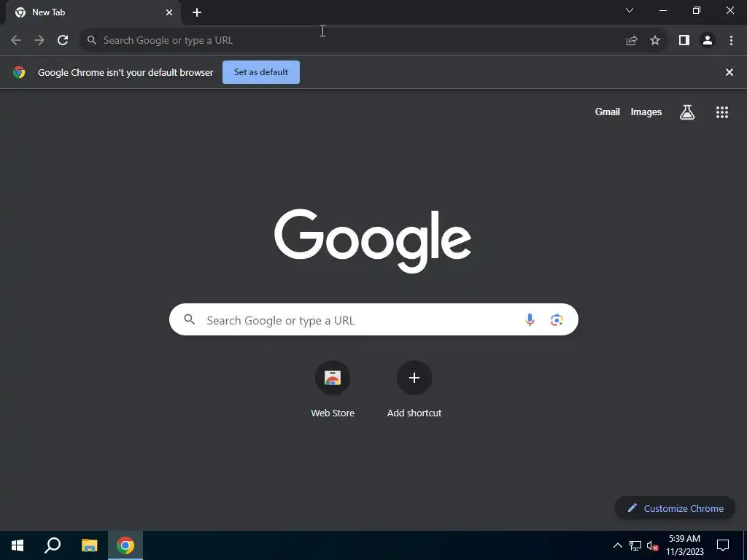Image resolution: width=747 pixels, height=560 pixels.
Task: Click the Google logo
Action: click(x=373, y=241)
